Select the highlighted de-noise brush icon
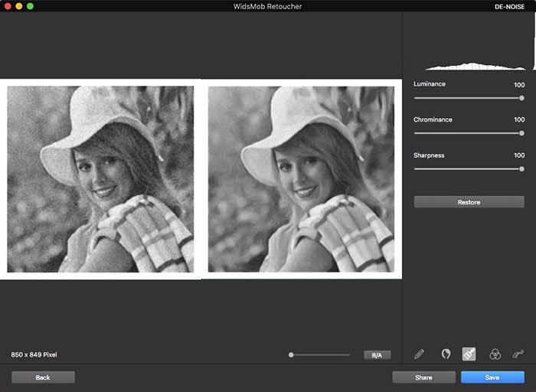The height and width of the screenshot is (392, 536). pos(469,354)
